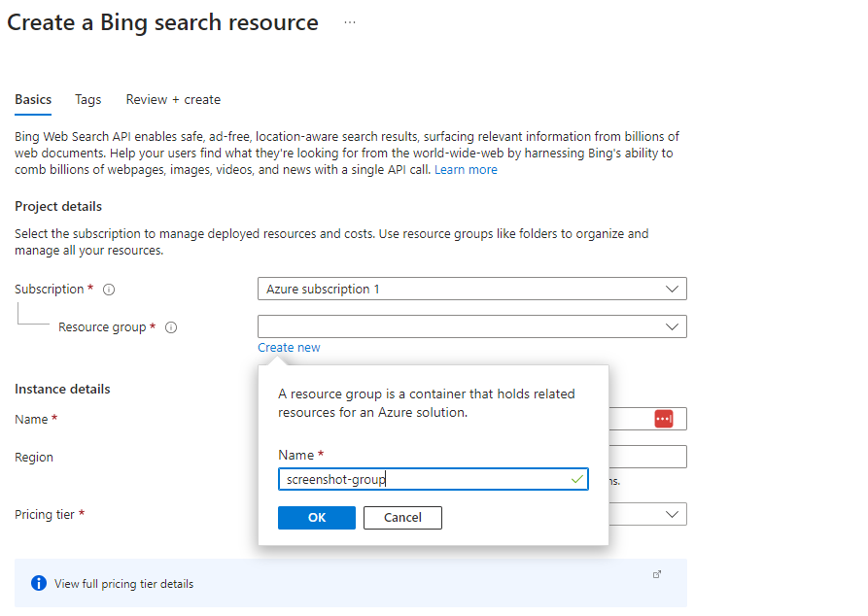Click the Region field

pyautogui.click(x=647, y=457)
